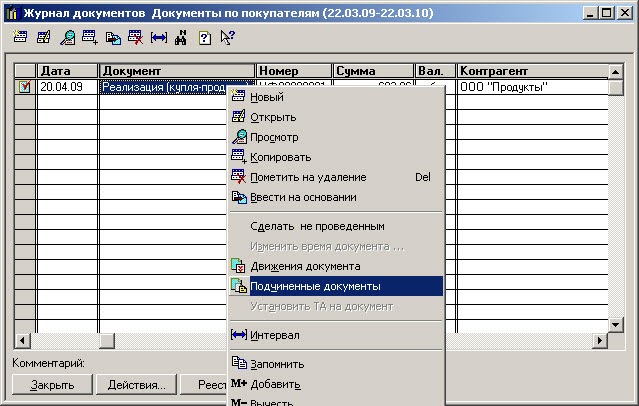Click the Дата column header

67,71
